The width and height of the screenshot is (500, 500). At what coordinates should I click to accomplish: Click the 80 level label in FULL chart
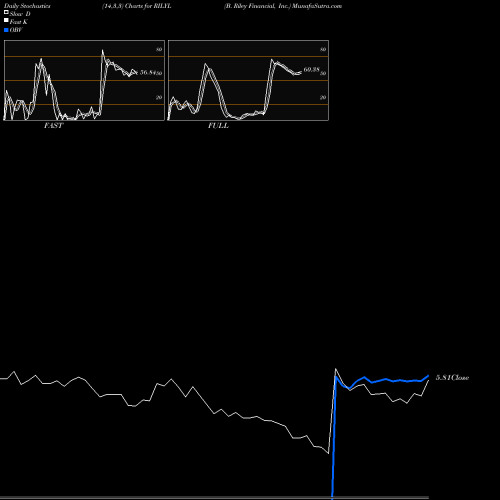tap(323, 49)
